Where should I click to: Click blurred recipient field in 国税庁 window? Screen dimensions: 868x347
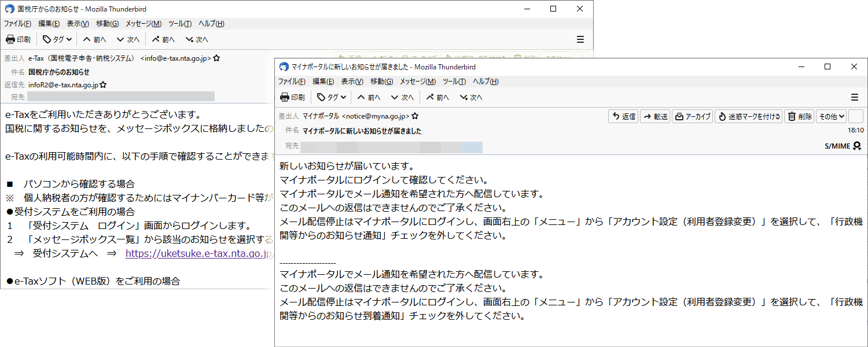(x=121, y=97)
